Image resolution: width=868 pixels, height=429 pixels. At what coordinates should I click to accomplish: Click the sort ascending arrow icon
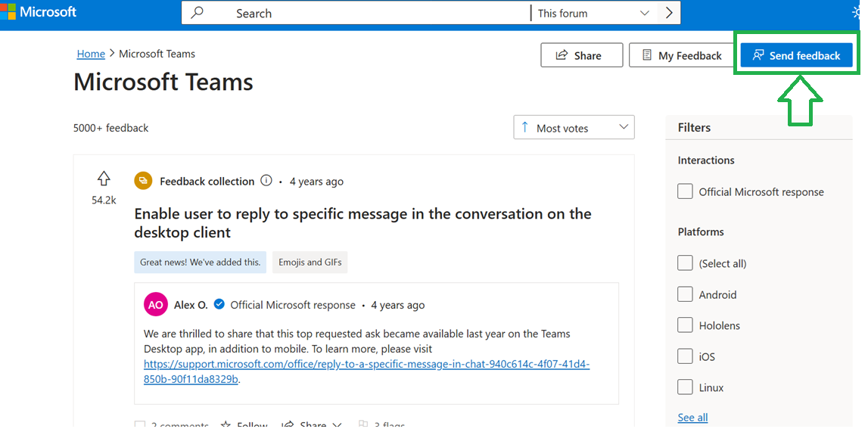524,127
